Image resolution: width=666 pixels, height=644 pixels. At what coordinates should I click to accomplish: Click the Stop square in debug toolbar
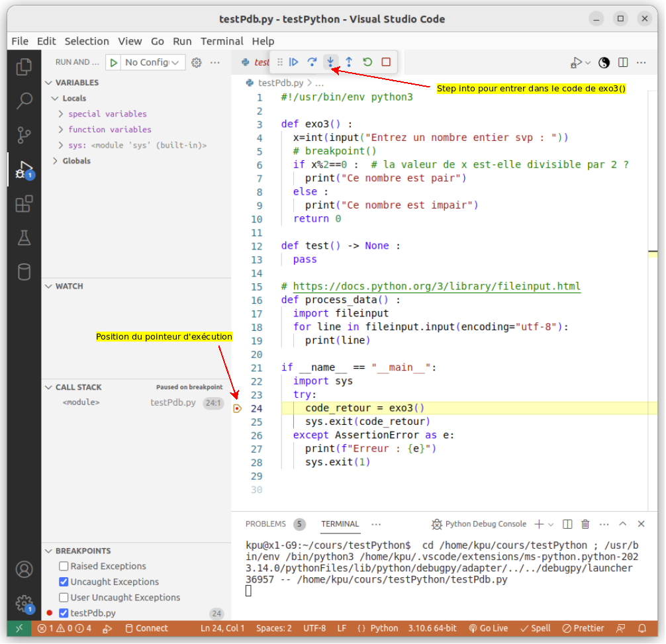(x=386, y=62)
